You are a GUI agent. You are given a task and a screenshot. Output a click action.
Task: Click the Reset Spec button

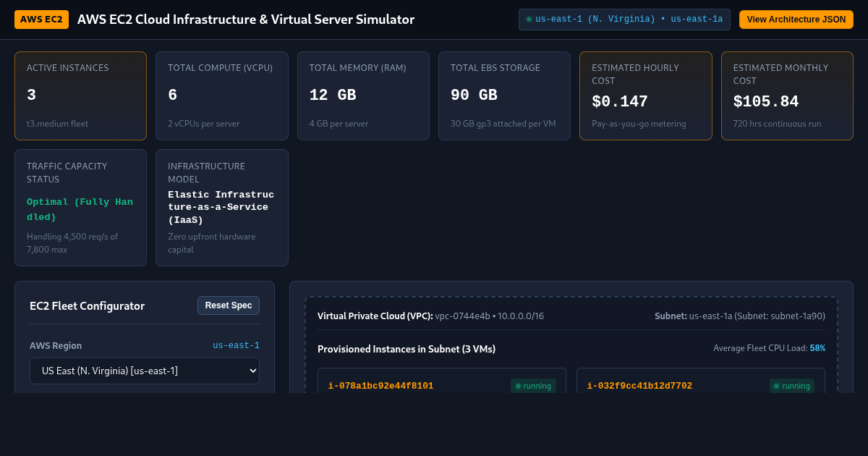229,305
